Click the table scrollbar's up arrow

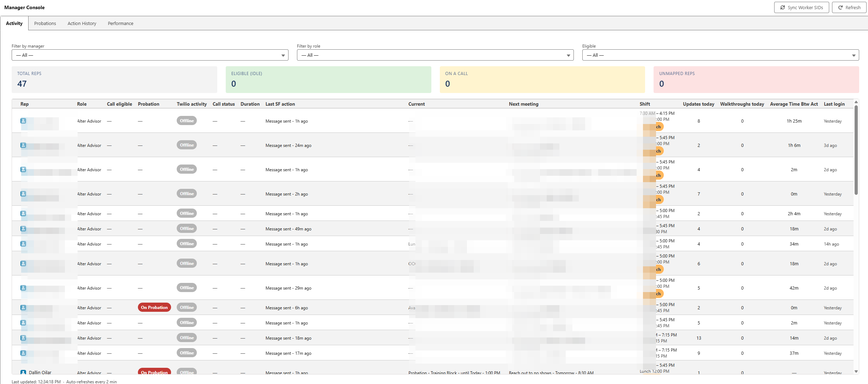pyautogui.click(x=856, y=102)
